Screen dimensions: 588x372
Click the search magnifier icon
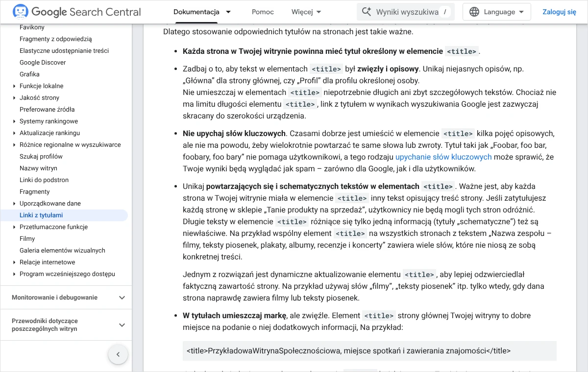tap(367, 12)
